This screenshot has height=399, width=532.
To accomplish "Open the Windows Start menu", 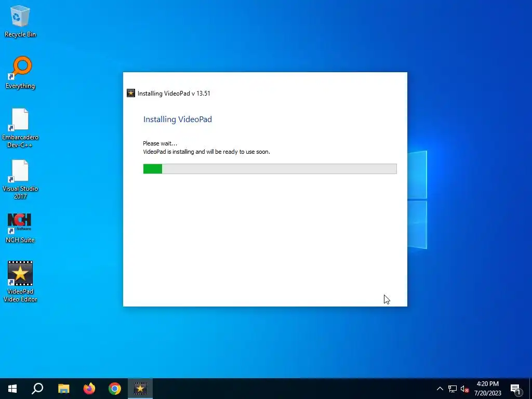I will tap(12, 389).
